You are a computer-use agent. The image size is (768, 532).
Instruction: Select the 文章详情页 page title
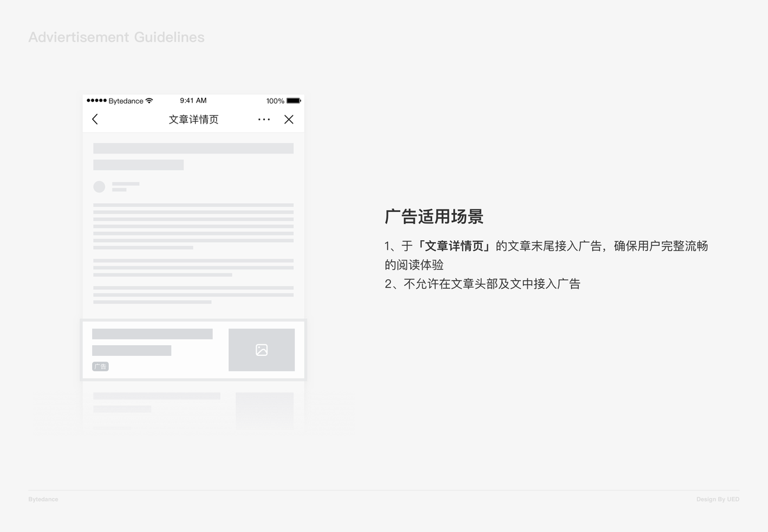point(193,119)
